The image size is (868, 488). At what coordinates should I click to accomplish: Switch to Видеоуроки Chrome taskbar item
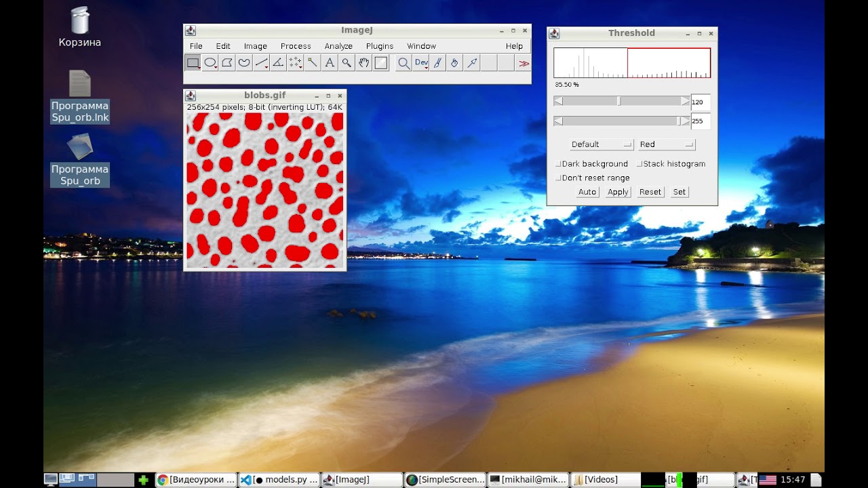196,480
